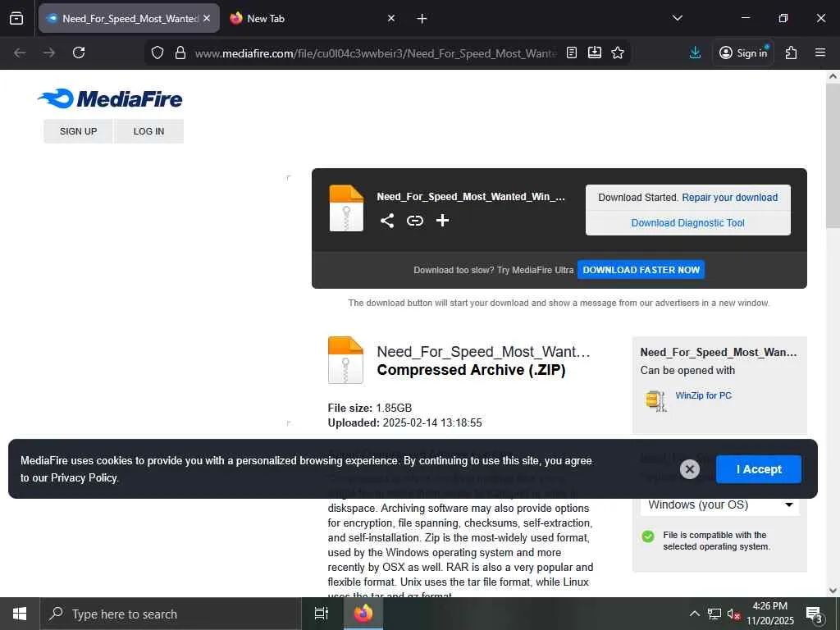Click the file name Need_For_Speed_Most_Wanted_Win_...
This screenshot has width=840, height=630.
point(470,197)
